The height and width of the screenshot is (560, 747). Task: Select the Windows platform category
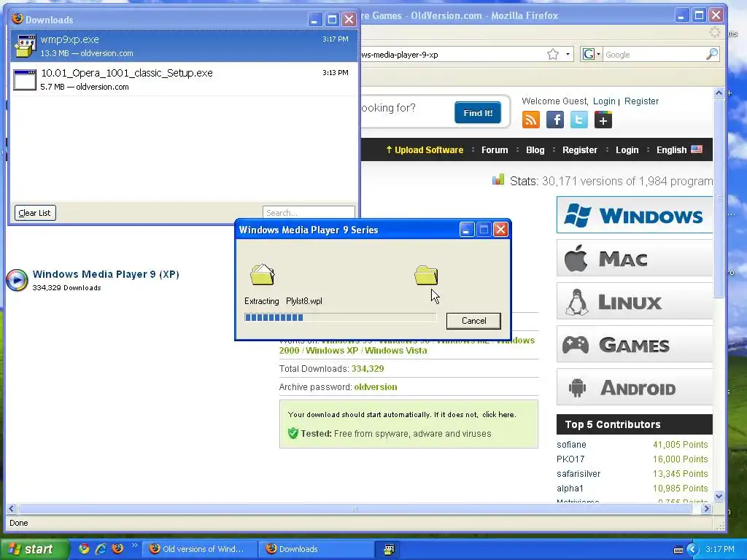click(x=635, y=215)
